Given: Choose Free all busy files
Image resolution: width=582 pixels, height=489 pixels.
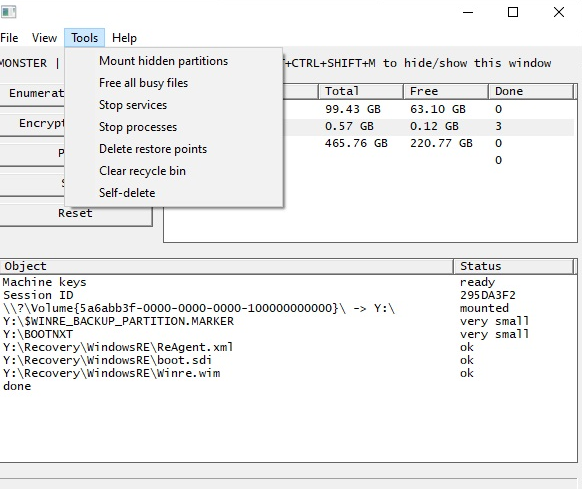Looking at the screenshot, I should pos(174,83).
